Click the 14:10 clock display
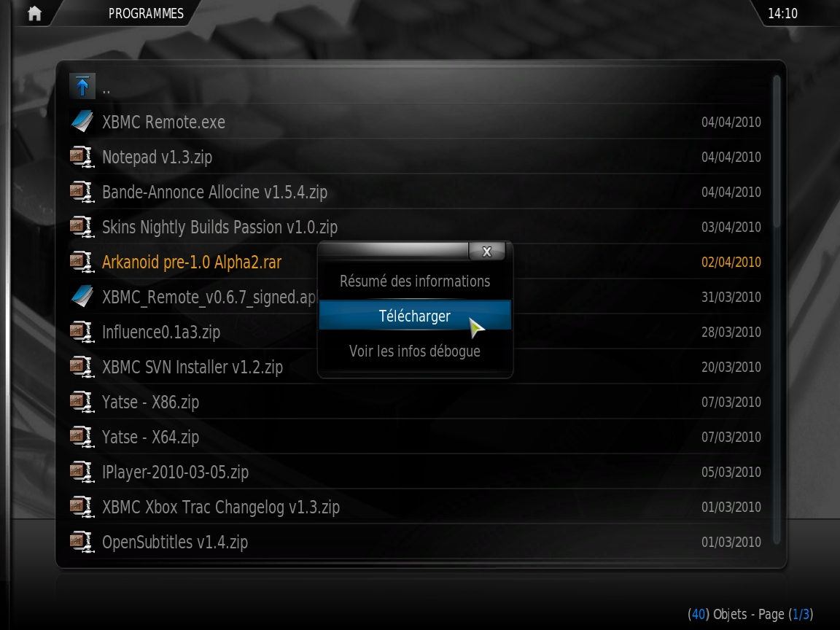840x630 pixels. 782,13
